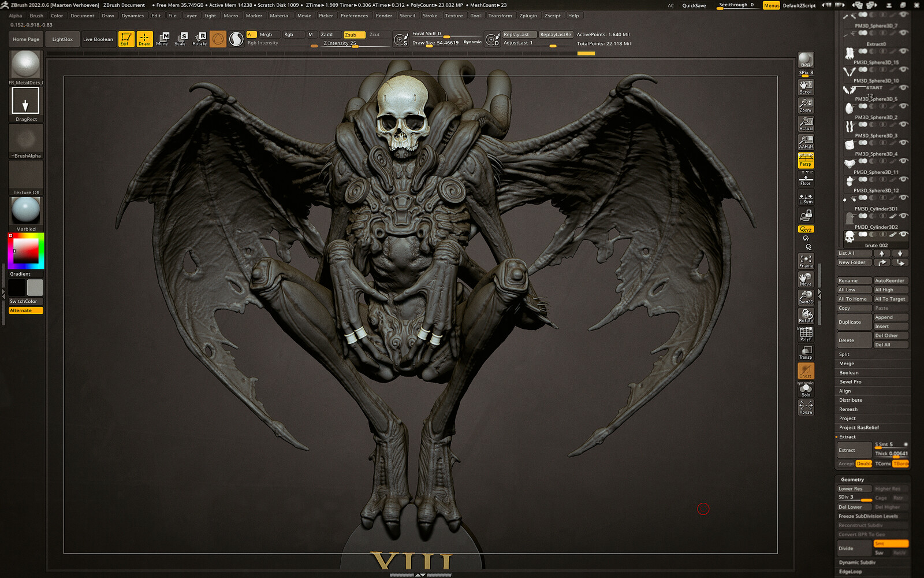The height and width of the screenshot is (578, 924).
Task: Toggle Zadd sculpt mode
Action: point(329,35)
